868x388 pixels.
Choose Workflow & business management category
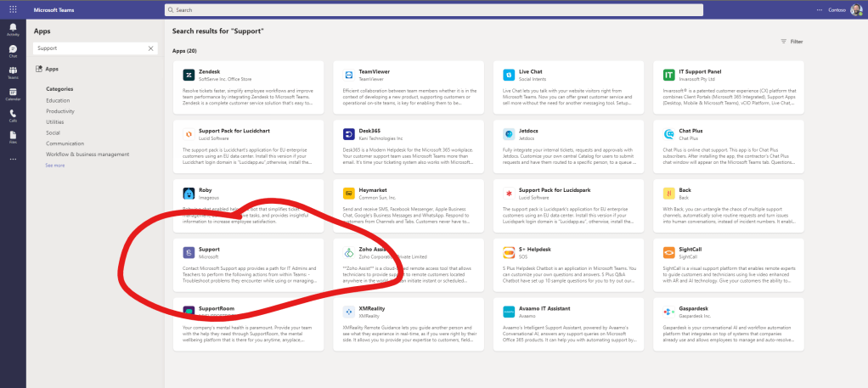click(87, 155)
